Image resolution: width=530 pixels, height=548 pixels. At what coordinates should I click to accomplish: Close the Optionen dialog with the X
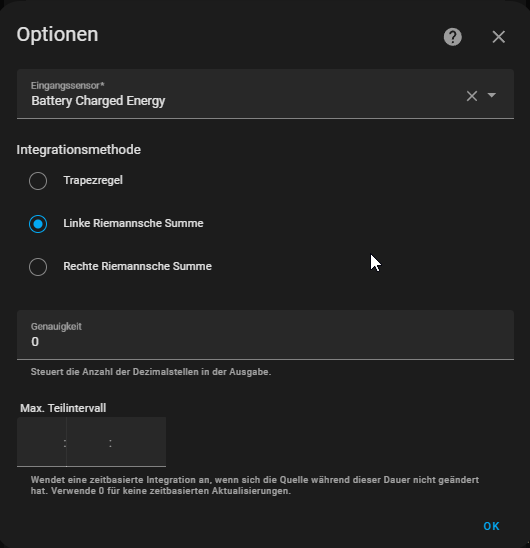(499, 37)
